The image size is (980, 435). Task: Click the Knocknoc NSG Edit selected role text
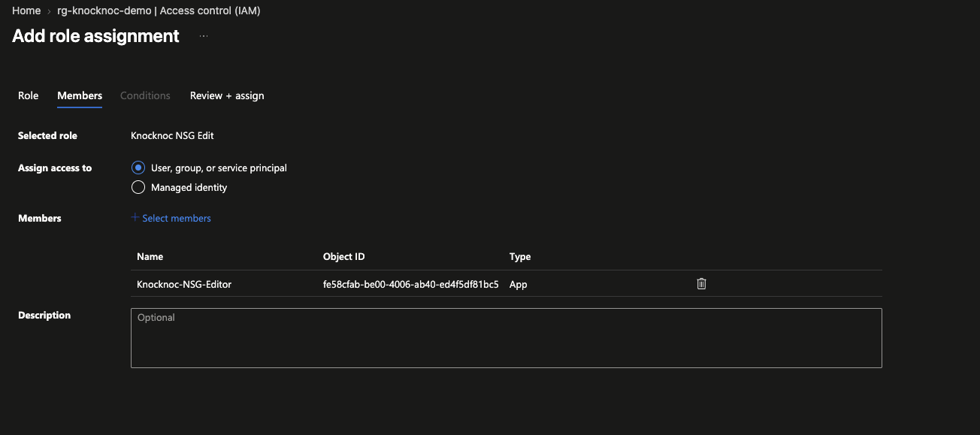[x=172, y=135]
